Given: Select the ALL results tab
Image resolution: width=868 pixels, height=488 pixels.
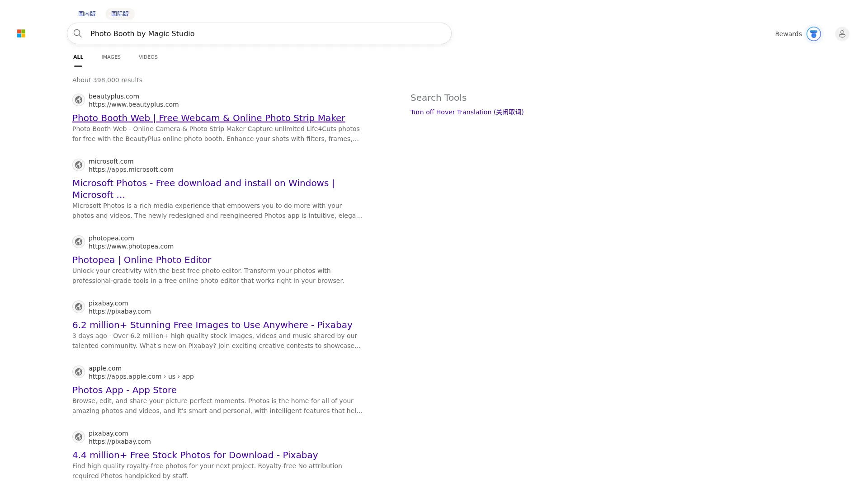Looking at the screenshot, I should coord(78,57).
